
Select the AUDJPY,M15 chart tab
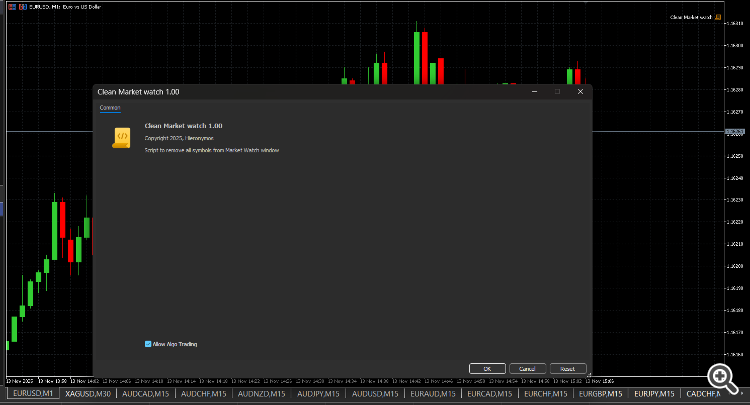pos(318,394)
